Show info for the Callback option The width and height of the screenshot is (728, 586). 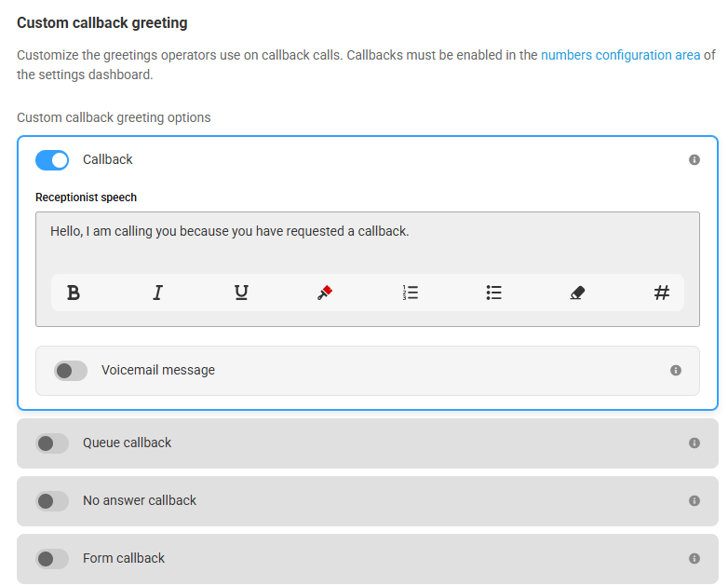(694, 160)
